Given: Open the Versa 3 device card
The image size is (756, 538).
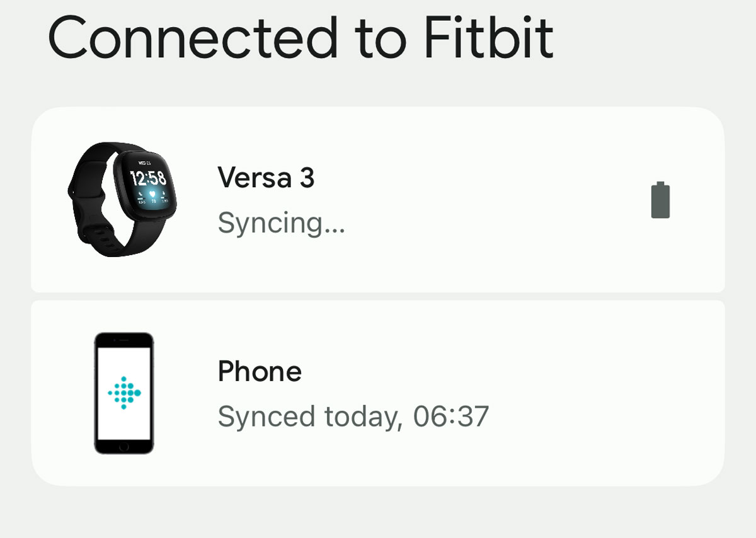Looking at the screenshot, I should coord(378,198).
